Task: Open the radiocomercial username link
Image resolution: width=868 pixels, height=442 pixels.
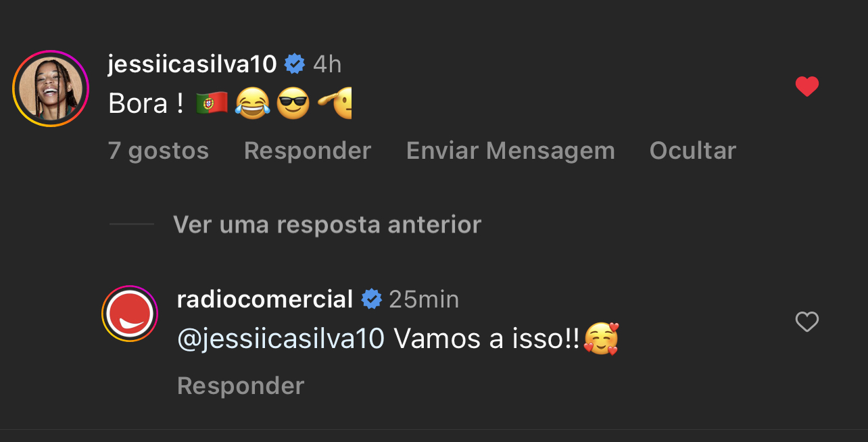Action: coord(265,299)
